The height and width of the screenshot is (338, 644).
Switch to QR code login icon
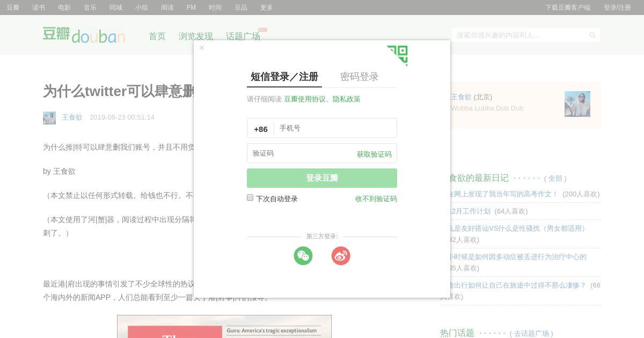click(x=397, y=55)
